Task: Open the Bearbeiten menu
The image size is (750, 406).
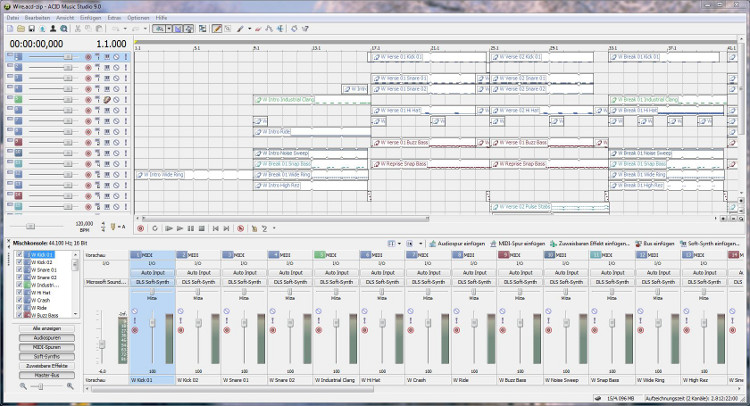Action: 37,18
